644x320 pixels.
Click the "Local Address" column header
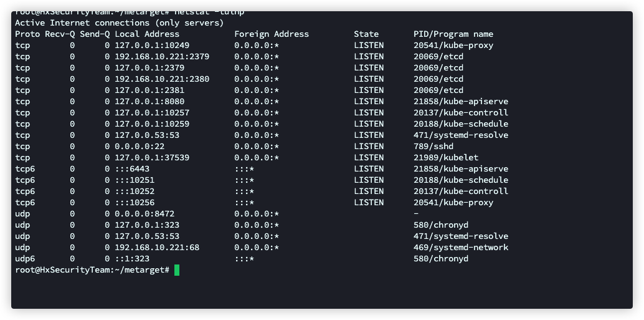[x=146, y=34]
